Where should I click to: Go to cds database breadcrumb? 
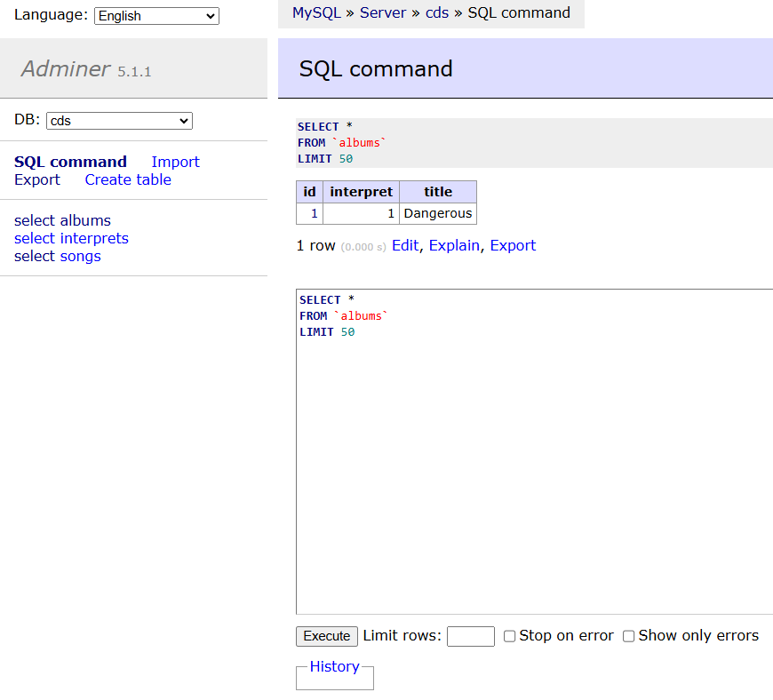(437, 12)
